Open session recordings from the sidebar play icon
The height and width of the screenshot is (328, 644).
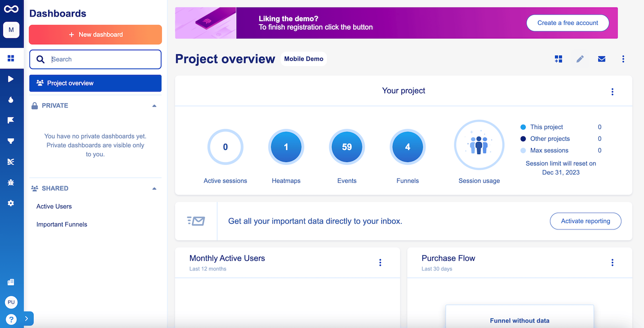11,79
